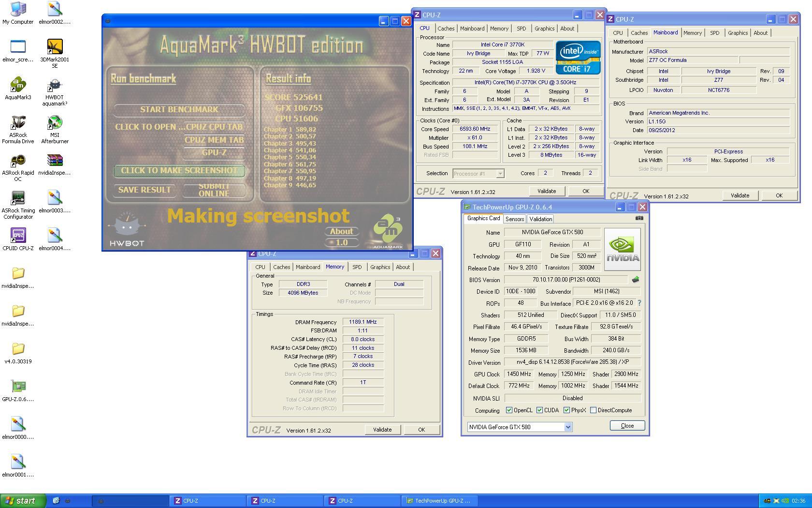Switch to Sensors tab in GPU-Z
Screen dimensions: 812x508
point(515,219)
